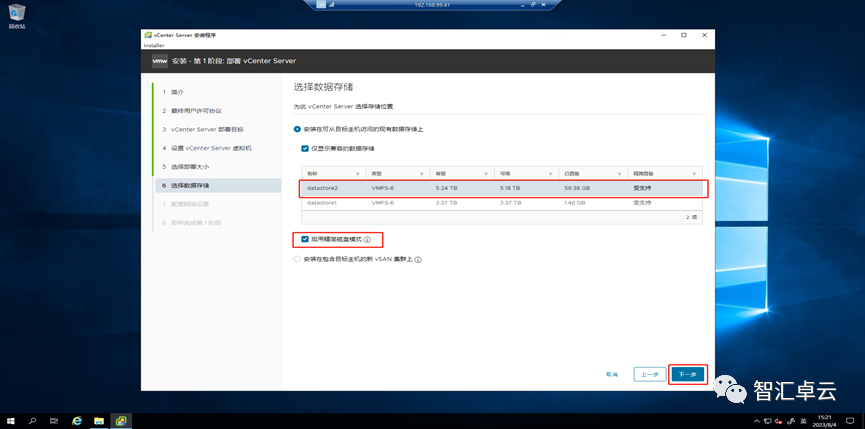Click the 5.18 TB available cell

click(510, 189)
